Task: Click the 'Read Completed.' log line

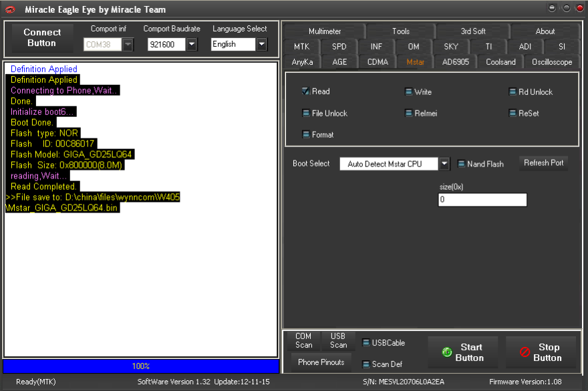Action: coord(43,186)
